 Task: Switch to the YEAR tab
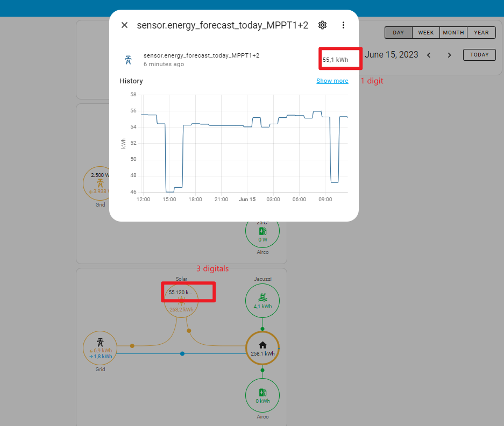tap(481, 32)
